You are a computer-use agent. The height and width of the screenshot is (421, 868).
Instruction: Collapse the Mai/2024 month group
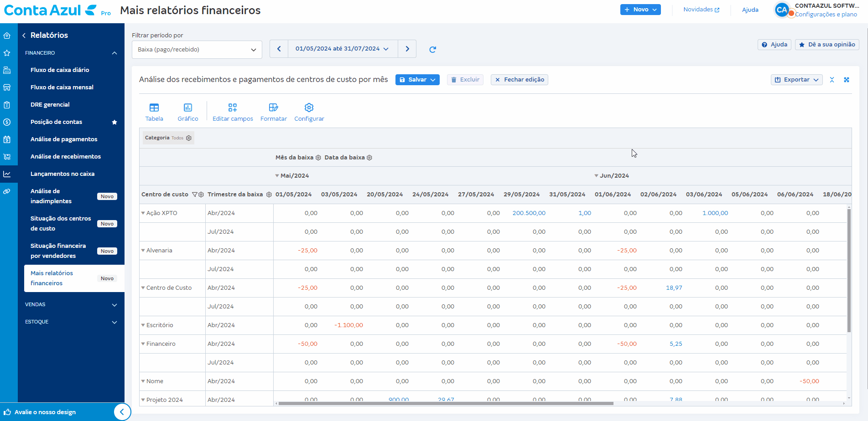(x=277, y=176)
